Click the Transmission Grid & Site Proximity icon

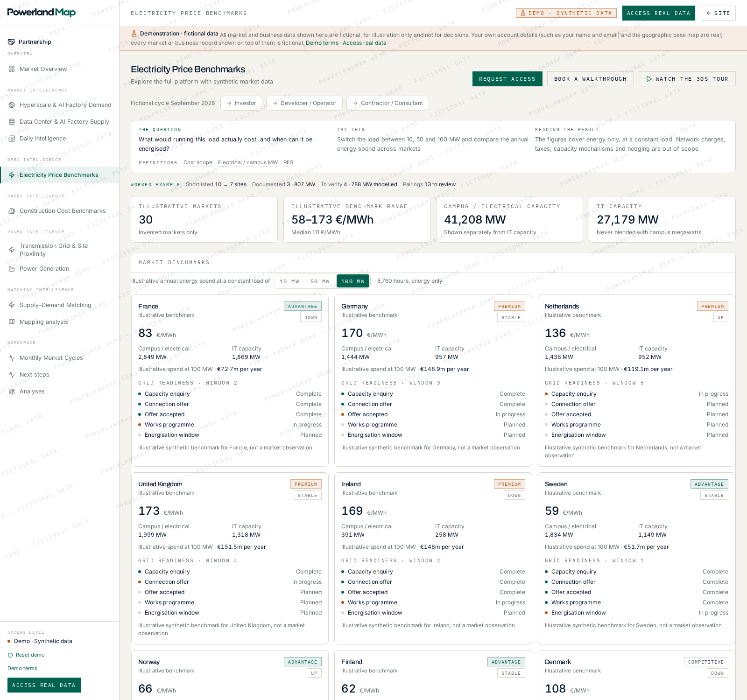pyautogui.click(x=12, y=250)
